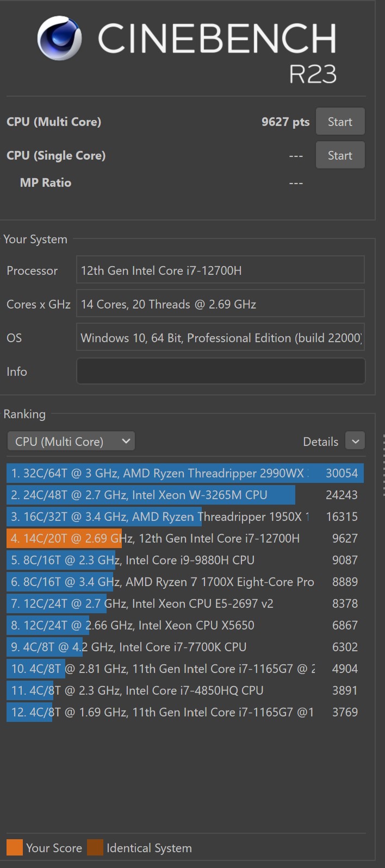Screen dimensions: 385x868
Task: Click the Identical System color swatch
Action: click(x=95, y=847)
